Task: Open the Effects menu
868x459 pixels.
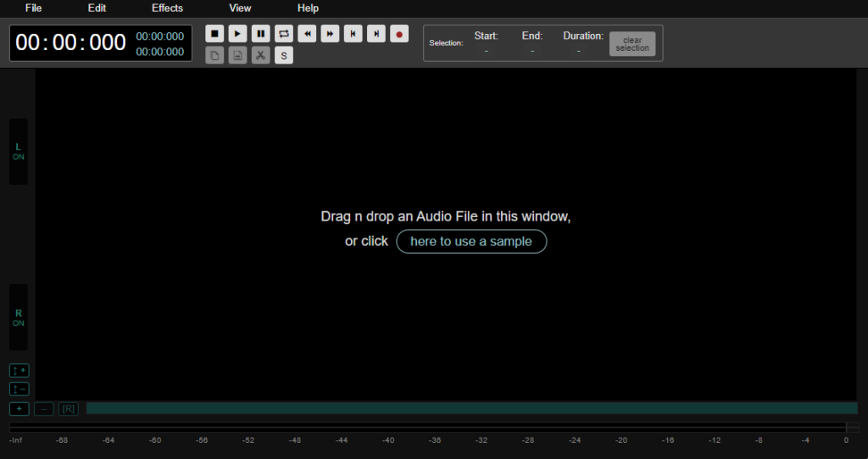Action: (167, 8)
